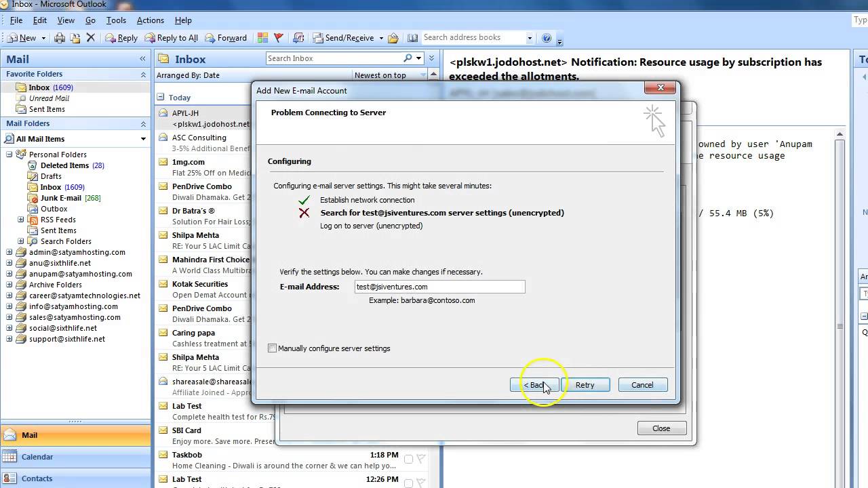Click Cancel in Add New E-mail Account
Viewport: 868px width, 488px height.
[642, 385]
